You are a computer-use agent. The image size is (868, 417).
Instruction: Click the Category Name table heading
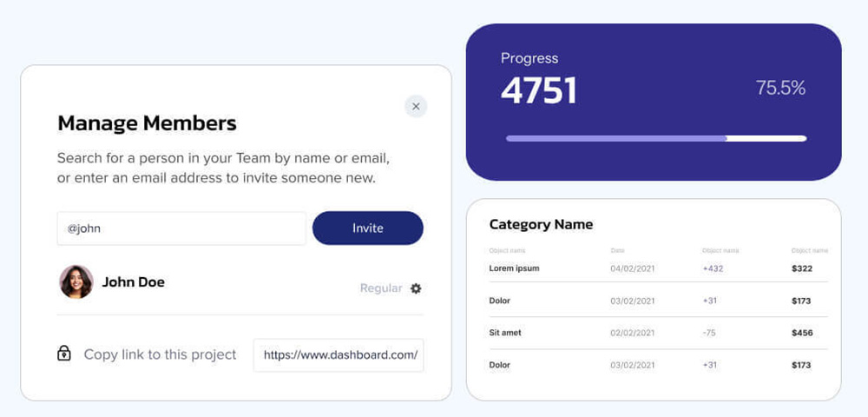coord(541,224)
